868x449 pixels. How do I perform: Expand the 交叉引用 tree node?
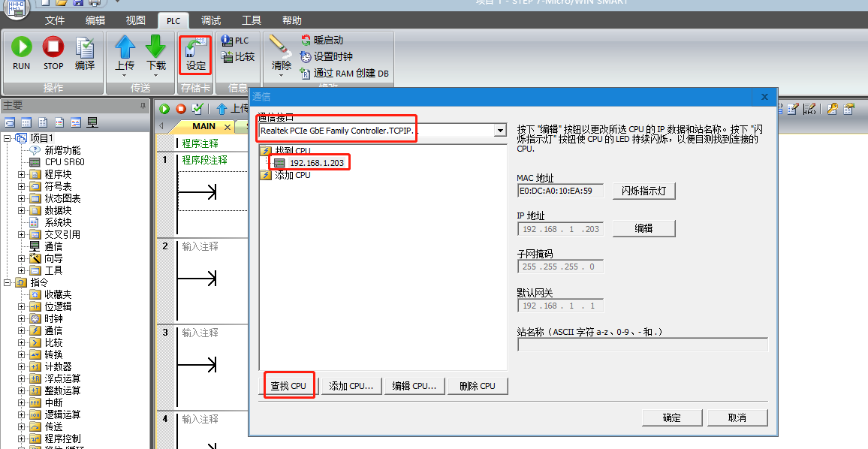22,235
